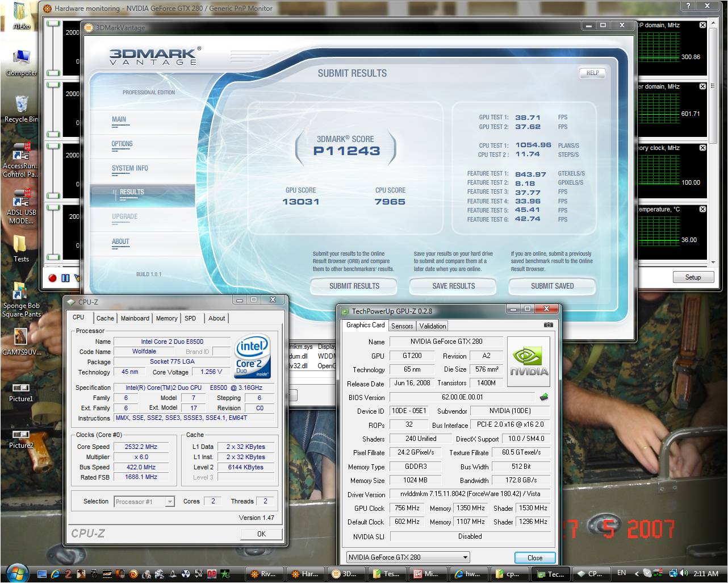Click the Close button in GPU-Z
Screen dimensions: 728x583
[x=535, y=557]
